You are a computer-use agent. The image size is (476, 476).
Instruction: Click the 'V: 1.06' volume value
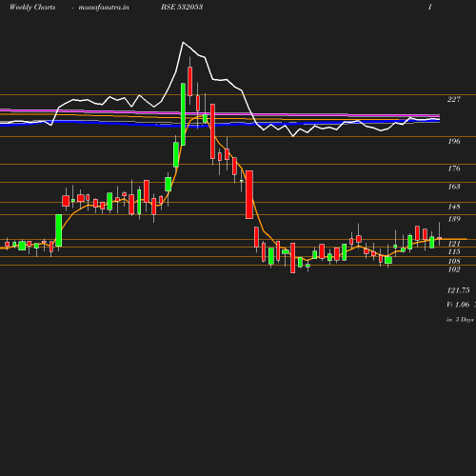(458, 305)
